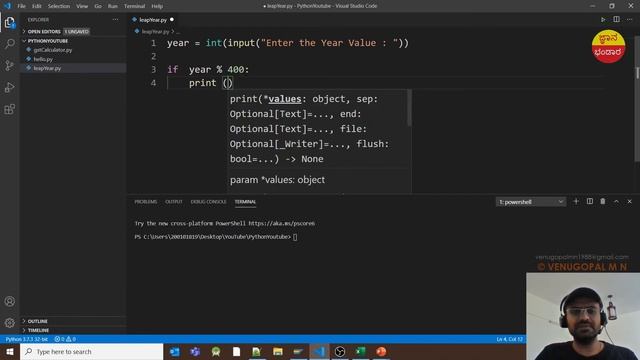The width and height of the screenshot is (640, 360).
Task: Click leapYear.py in the breadcrumb
Action: point(156,31)
